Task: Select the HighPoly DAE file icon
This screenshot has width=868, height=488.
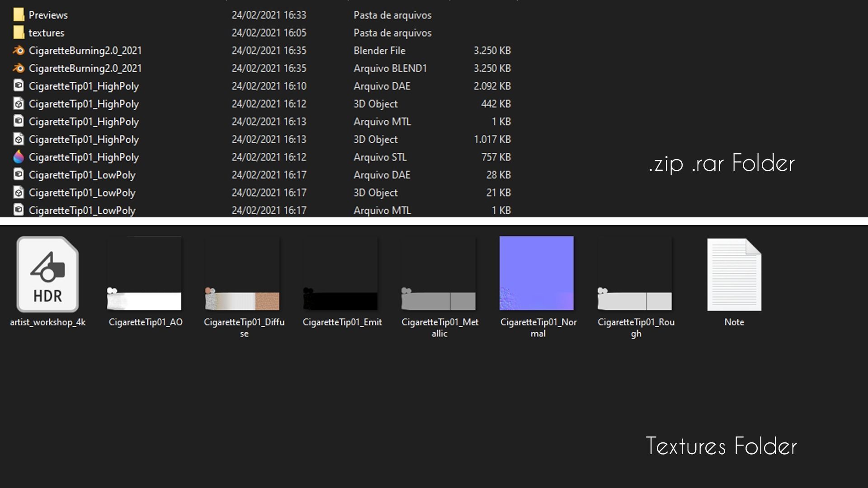Action: [19, 86]
